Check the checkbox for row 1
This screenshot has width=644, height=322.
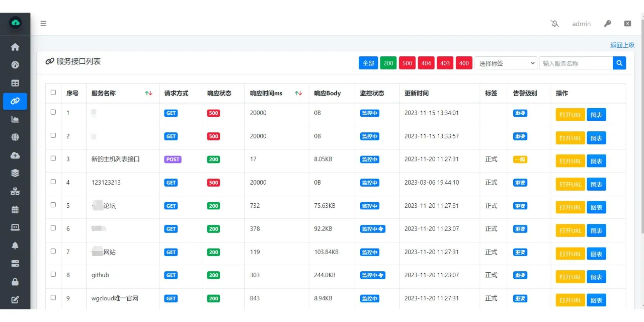point(53,112)
